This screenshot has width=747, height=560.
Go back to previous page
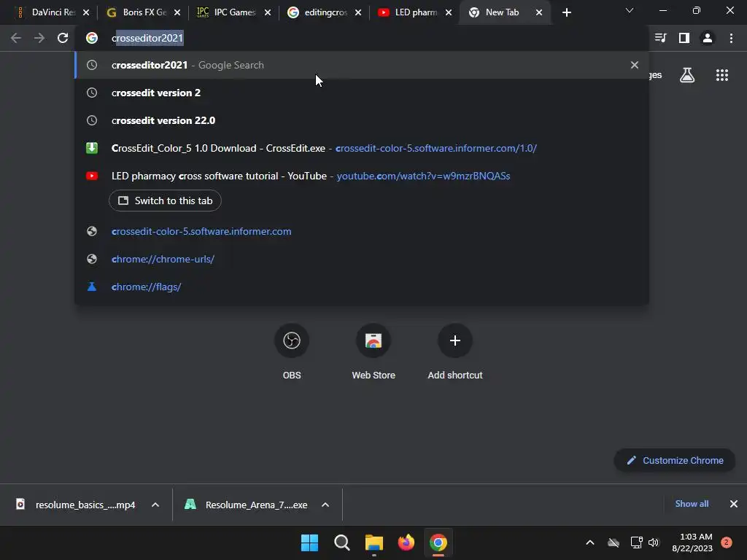tap(16, 38)
